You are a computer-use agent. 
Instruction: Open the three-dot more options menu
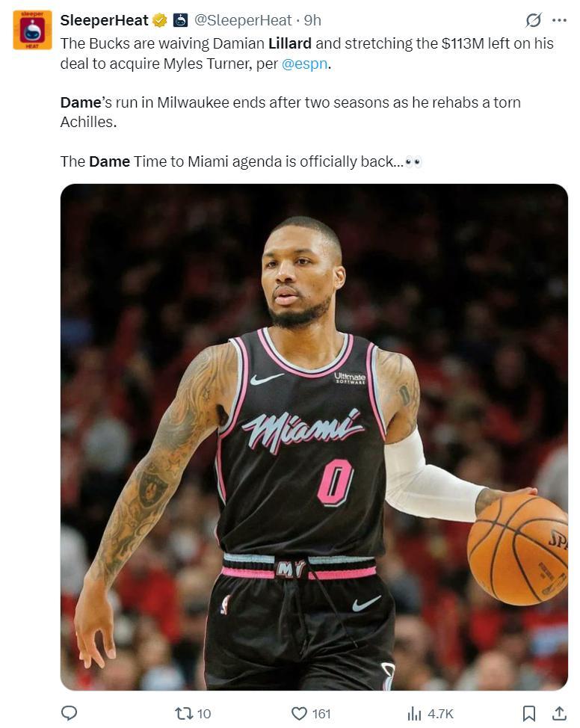(559, 20)
